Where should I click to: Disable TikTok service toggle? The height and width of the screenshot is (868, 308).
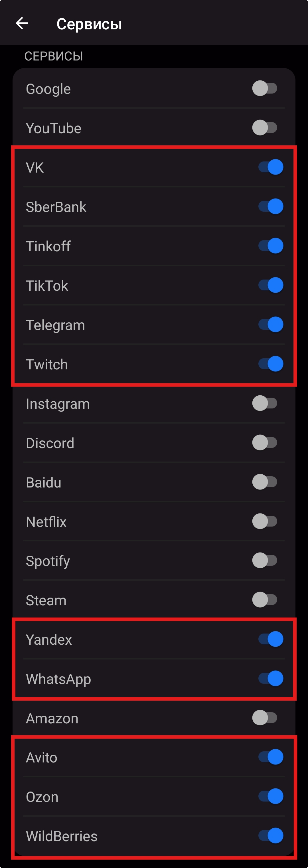point(271,286)
